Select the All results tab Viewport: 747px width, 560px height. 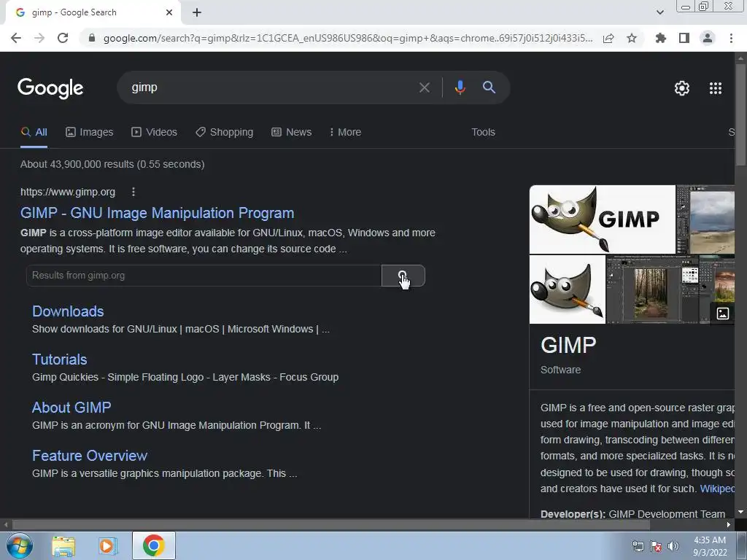[34, 132]
